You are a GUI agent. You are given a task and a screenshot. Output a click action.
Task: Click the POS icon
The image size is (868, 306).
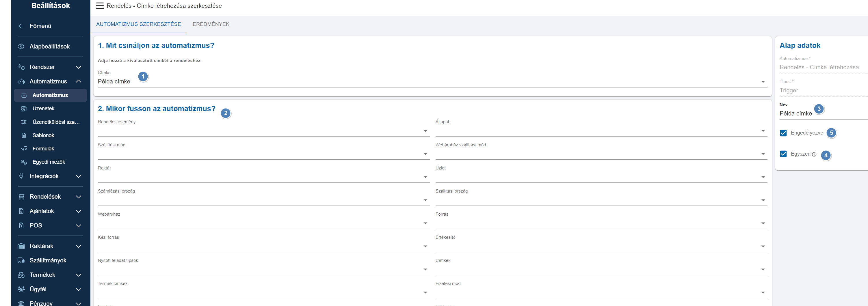(x=21, y=225)
